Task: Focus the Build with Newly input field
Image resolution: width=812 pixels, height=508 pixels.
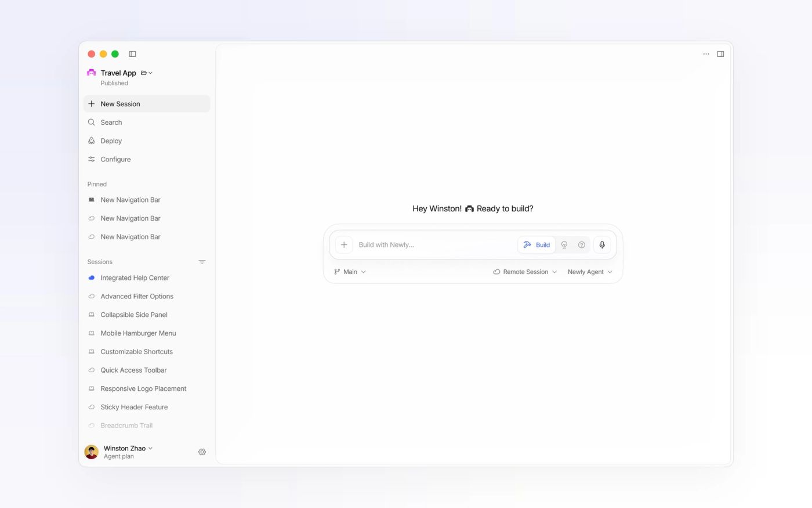Action: 435,245
